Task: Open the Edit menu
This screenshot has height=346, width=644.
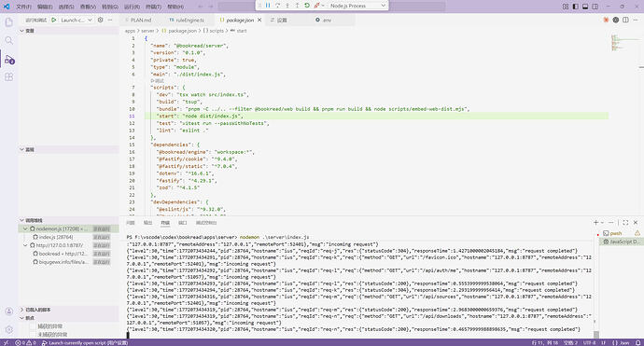Action: [45, 7]
